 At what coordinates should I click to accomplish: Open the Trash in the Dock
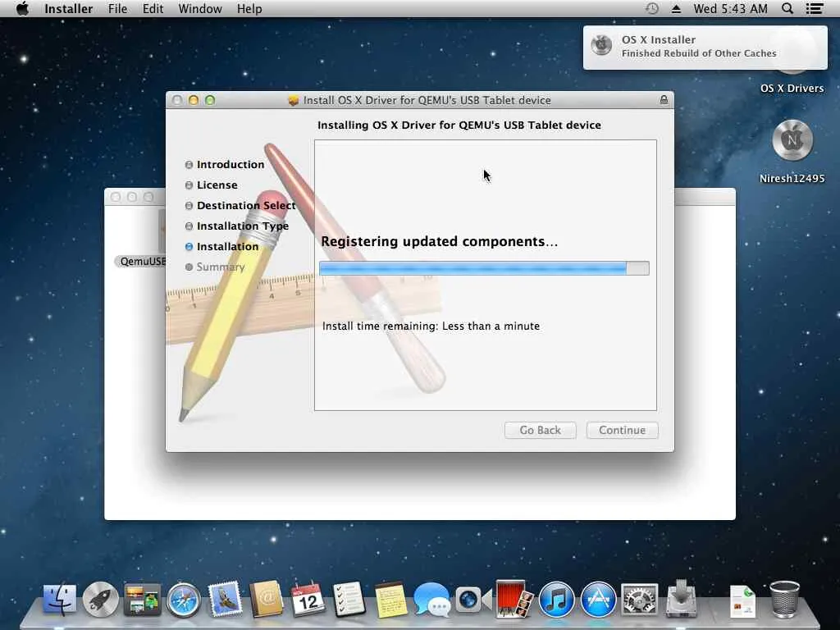[785, 599]
